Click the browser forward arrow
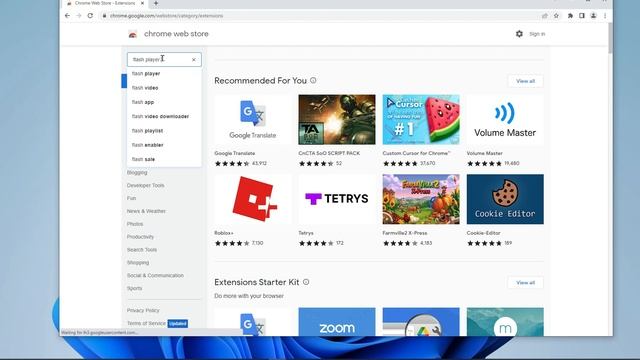Screen dimensions: 640x360 (79, 16)
